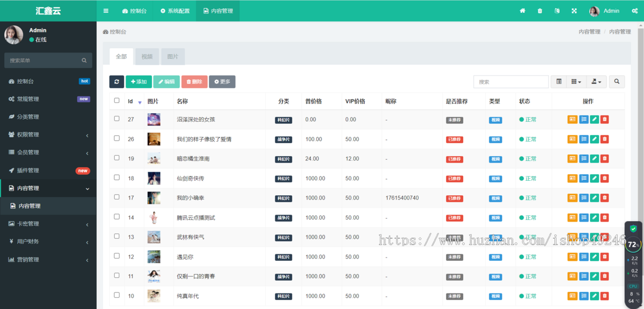
Task: Open the cogs settings icon at top right
Action: click(634, 11)
